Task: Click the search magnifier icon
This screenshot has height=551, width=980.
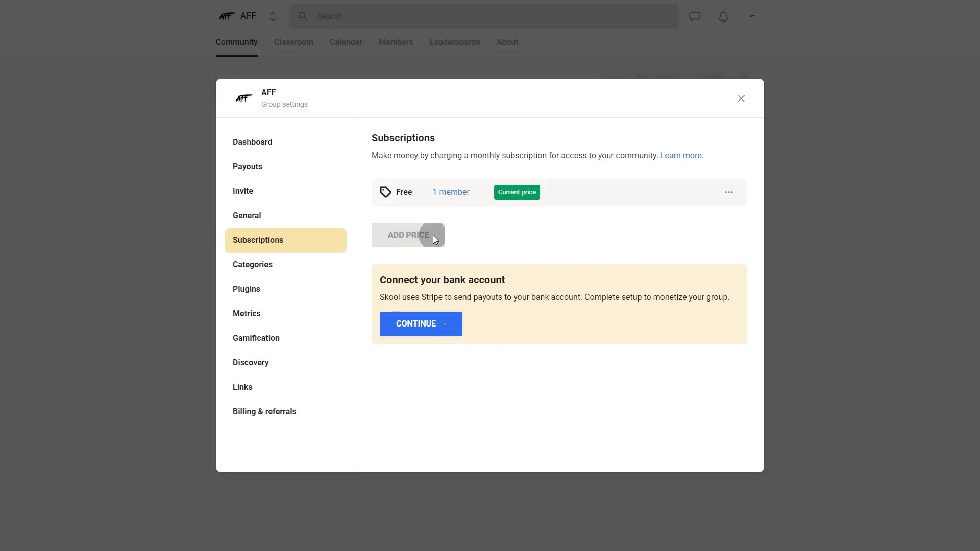Action: point(303,16)
